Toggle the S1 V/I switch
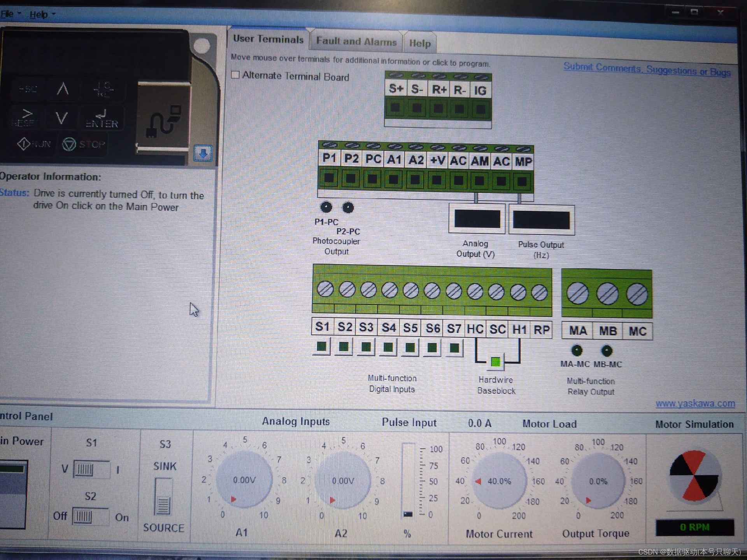Viewport: 747px width, 560px height. [x=91, y=470]
